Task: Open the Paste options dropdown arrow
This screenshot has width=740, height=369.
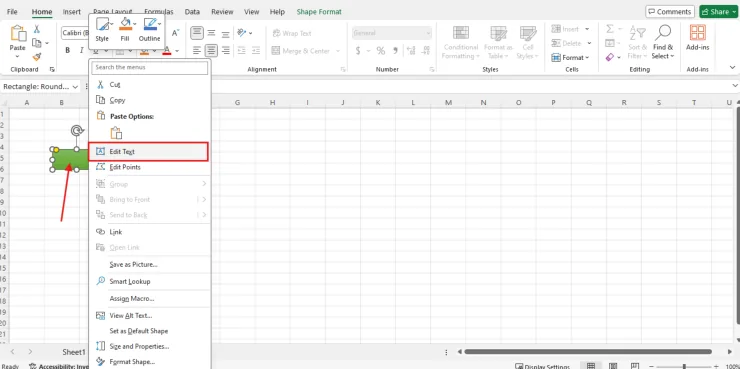Action: [x=18, y=57]
